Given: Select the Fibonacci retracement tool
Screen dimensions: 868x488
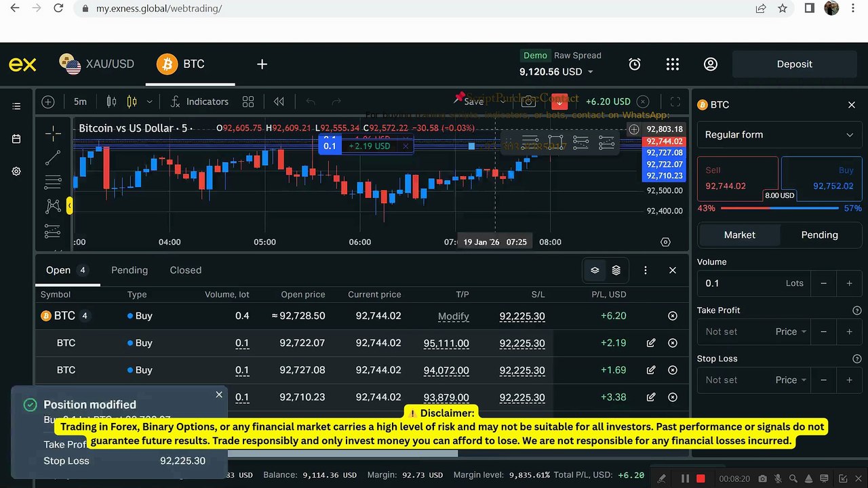Looking at the screenshot, I should click(53, 182).
